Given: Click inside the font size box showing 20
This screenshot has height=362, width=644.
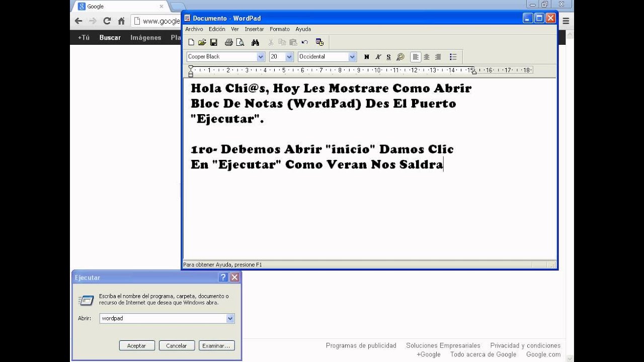Looking at the screenshot, I should click(x=277, y=57).
